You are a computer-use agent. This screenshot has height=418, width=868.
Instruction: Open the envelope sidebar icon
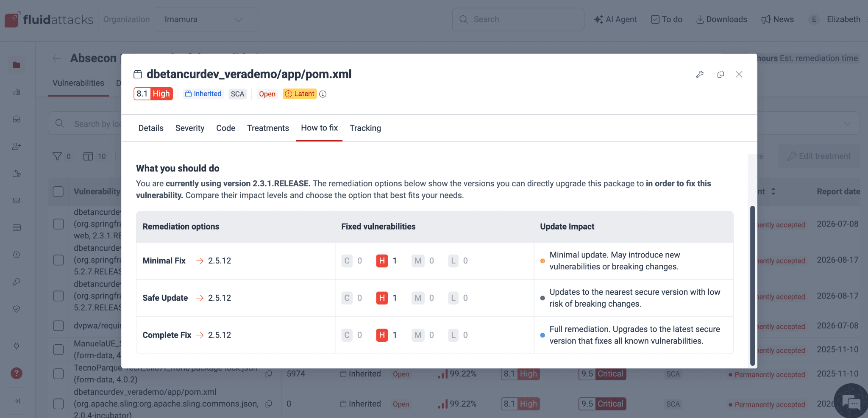17,200
